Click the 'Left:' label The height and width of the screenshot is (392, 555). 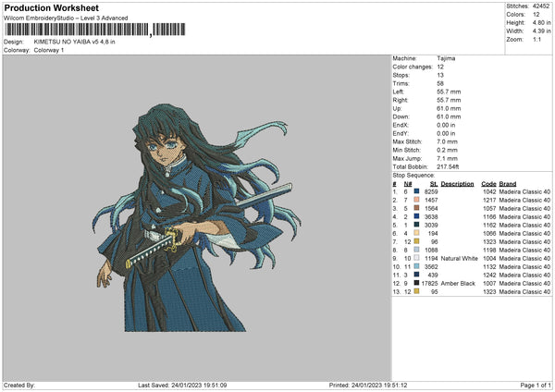coord(398,92)
